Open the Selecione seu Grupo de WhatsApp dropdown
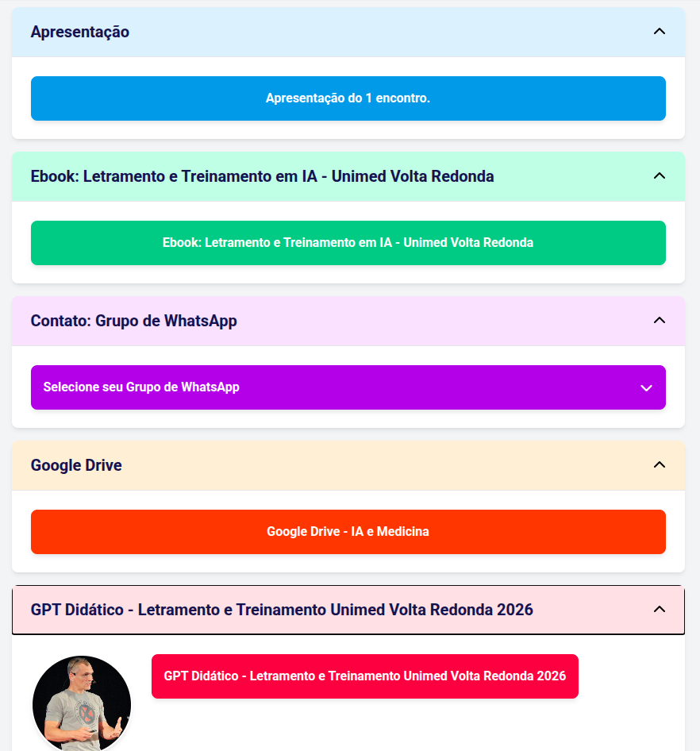 [348, 387]
